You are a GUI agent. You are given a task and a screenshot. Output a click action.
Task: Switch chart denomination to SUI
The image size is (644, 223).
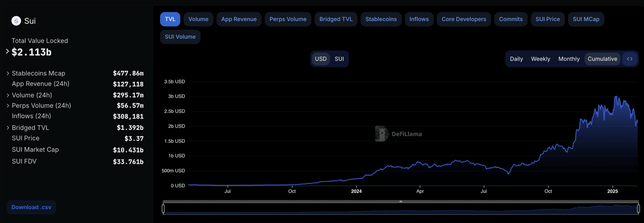pos(339,59)
